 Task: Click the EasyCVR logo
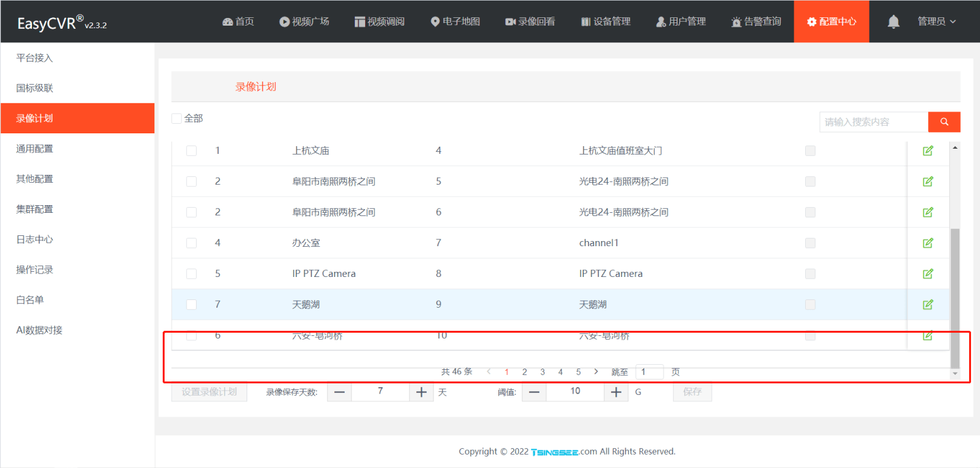(x=61, y=23)
